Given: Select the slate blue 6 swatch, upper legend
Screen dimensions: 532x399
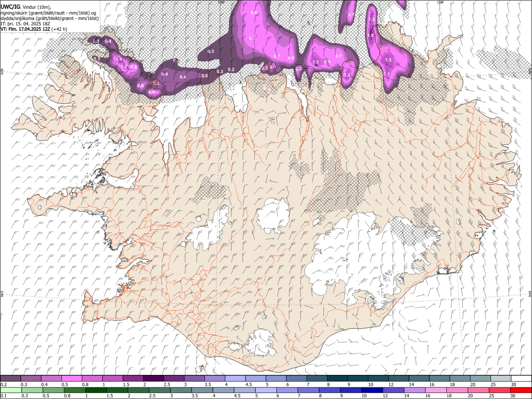Looking at the screenshot, I should (296, 378).
